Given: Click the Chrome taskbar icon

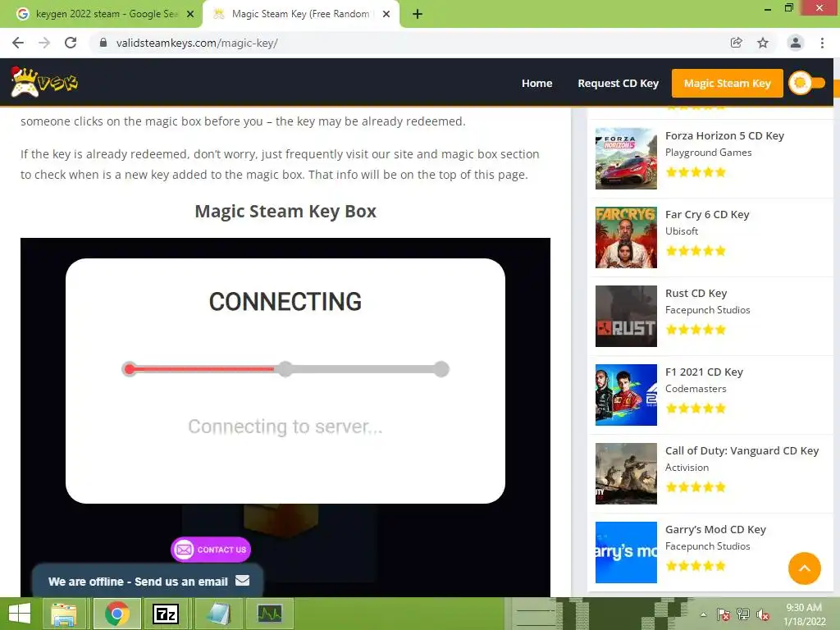Looking at the screenshot, I should [116, 614].
